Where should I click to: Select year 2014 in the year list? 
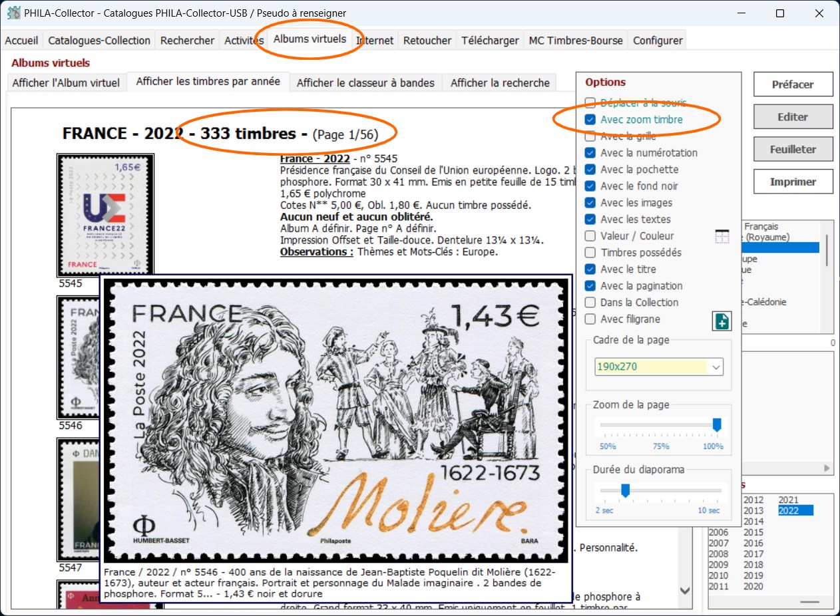pyautogui.click(x=753, y=522)
